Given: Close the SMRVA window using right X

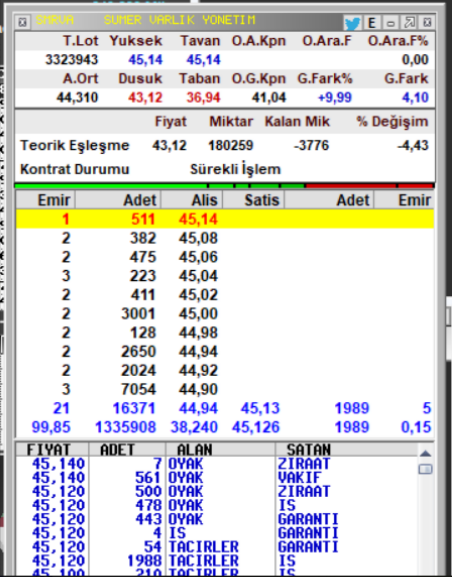Looking at the screenshot, I should click(x=427, y=23).
